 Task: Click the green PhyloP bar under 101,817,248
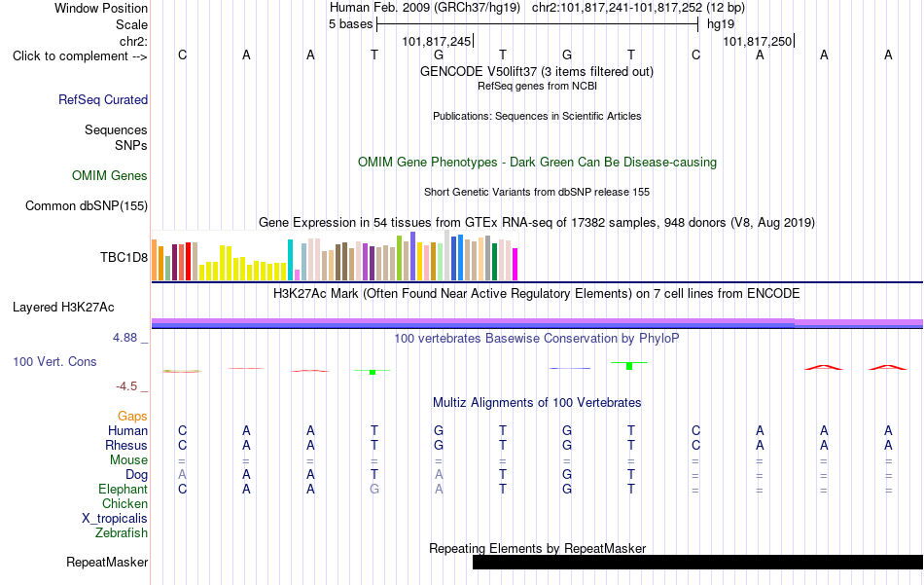pos(629,366)
